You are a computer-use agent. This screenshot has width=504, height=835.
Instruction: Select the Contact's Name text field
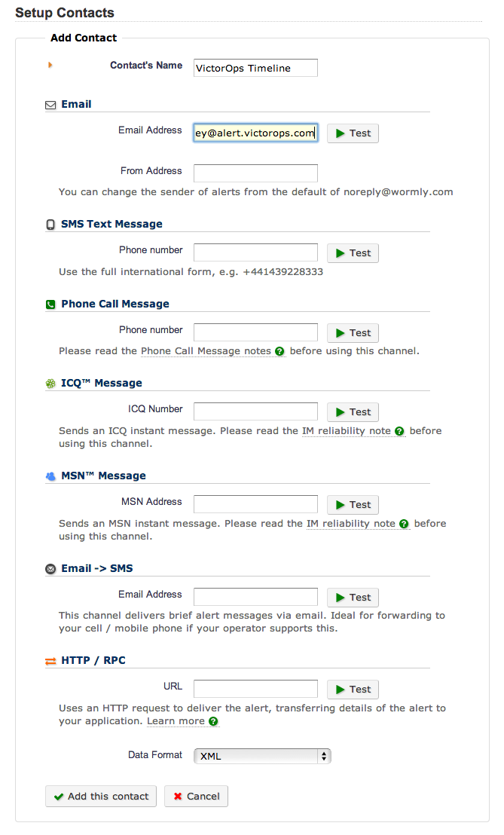point(255,68)
